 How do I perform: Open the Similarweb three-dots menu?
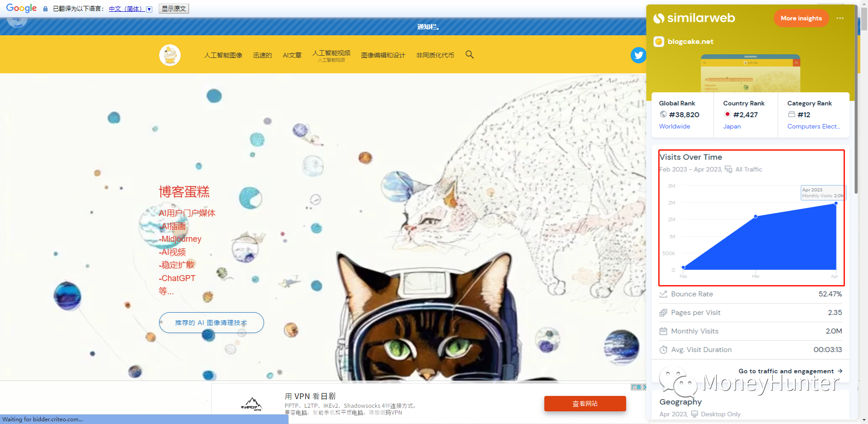tap(840, 18)
